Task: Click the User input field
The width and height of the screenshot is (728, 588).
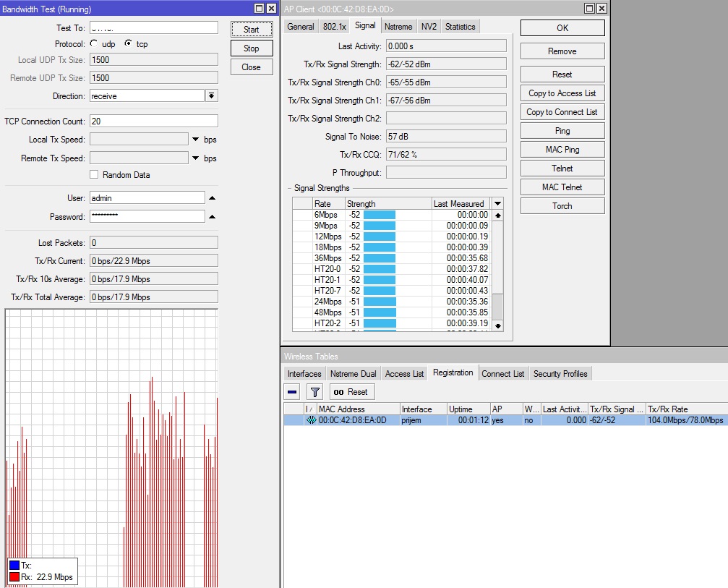Action: click(147, 198)
